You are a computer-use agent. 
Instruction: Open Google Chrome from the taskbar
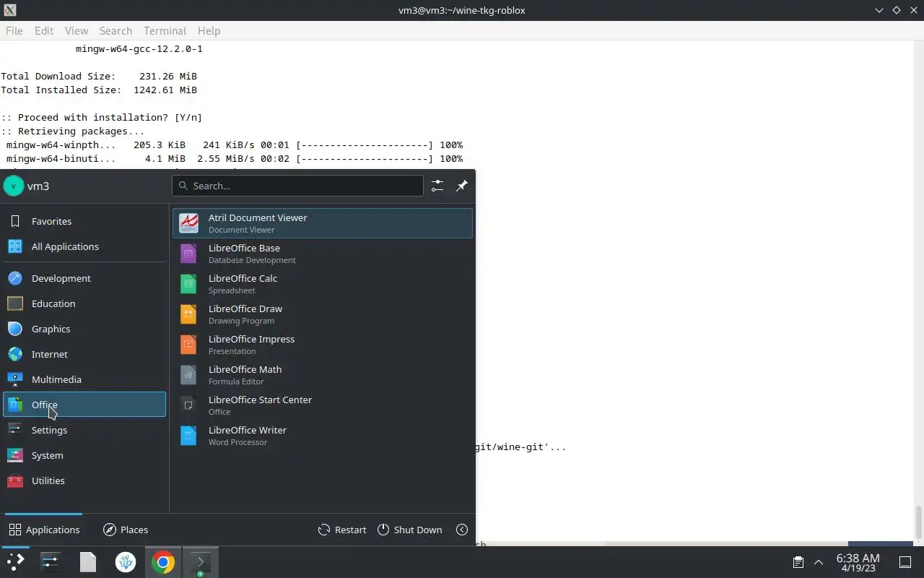point(163,562)
